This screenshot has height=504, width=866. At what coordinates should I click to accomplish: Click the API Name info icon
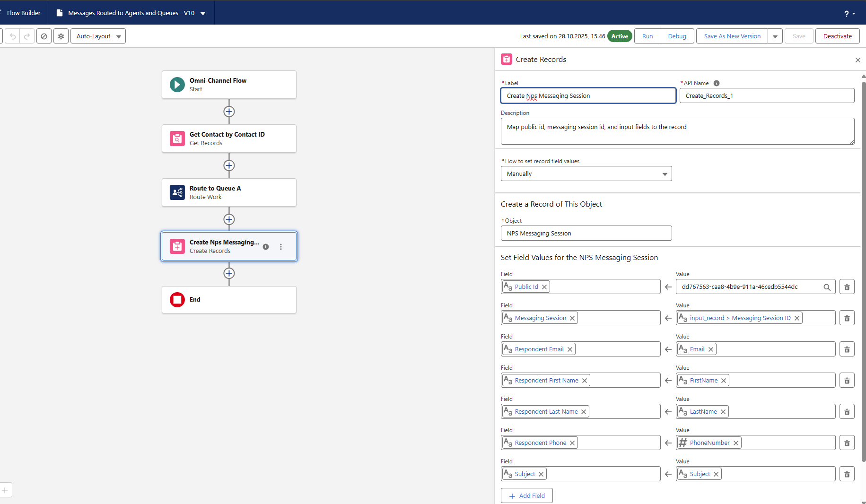click(x=717, y=83)
